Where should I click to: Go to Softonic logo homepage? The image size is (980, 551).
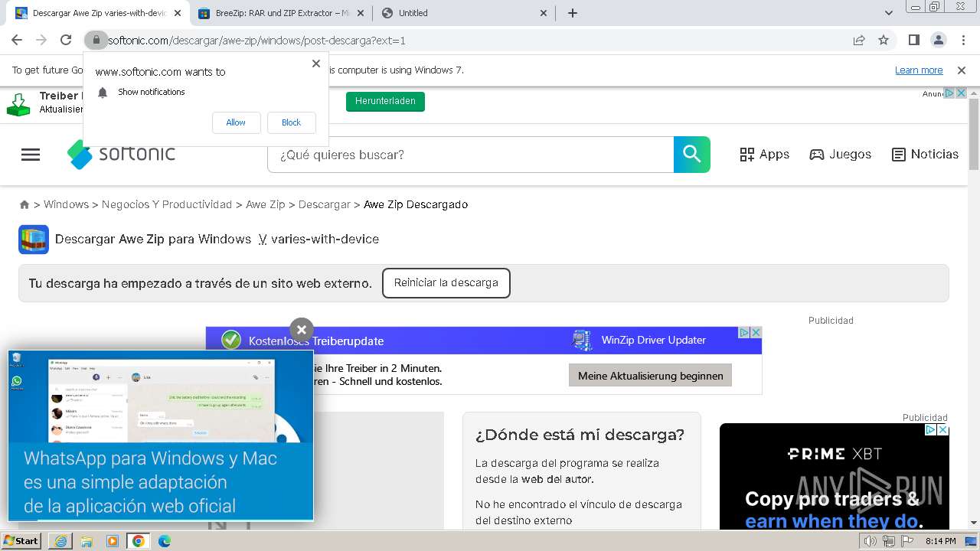[121, 154]
